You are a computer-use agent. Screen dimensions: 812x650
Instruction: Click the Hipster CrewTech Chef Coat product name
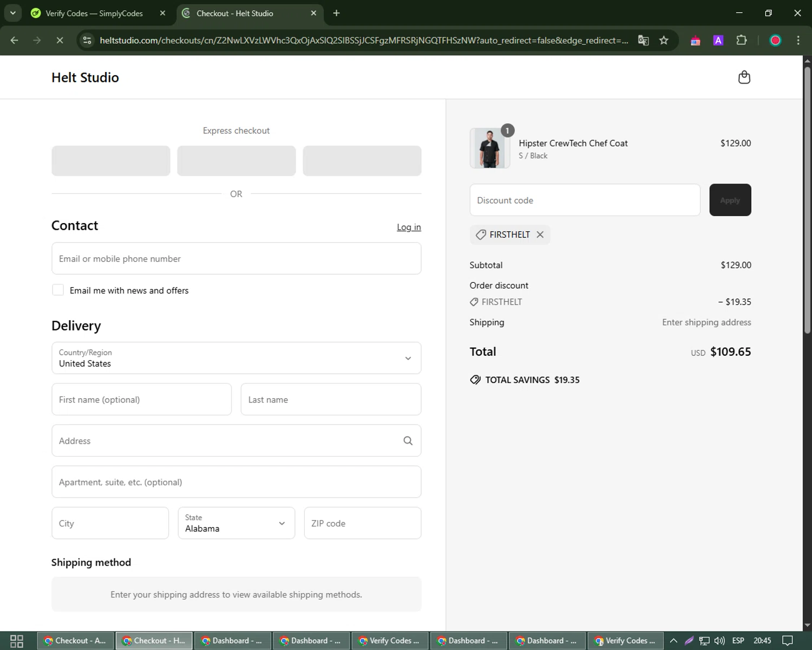573,143
